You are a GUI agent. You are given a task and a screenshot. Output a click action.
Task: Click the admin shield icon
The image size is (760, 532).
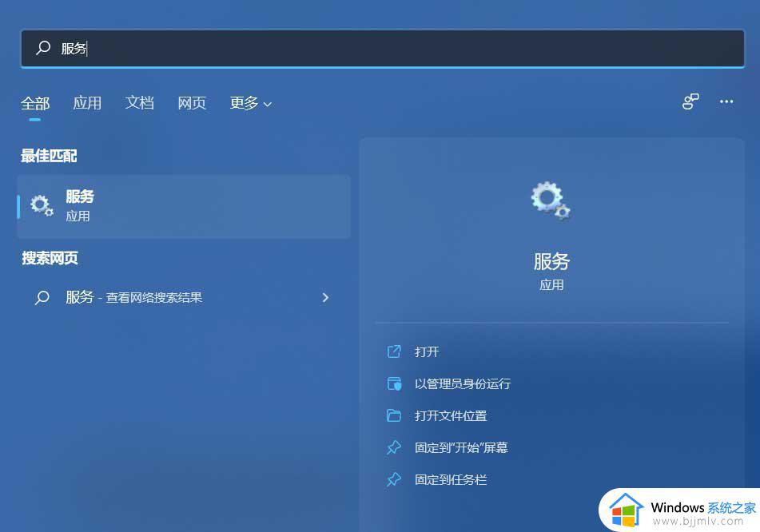click(x=394, y=383)
